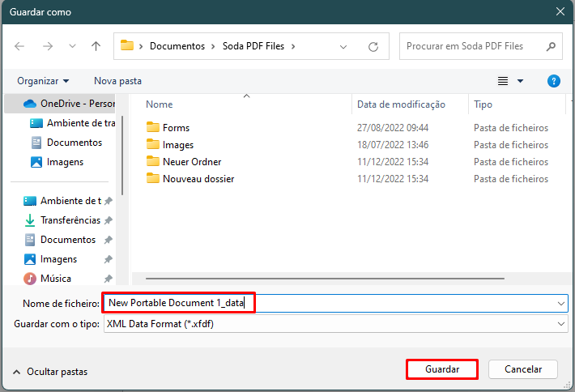Click the Cancelar button
This screenshot has width=575, height=392.
[x=523, y=369]
